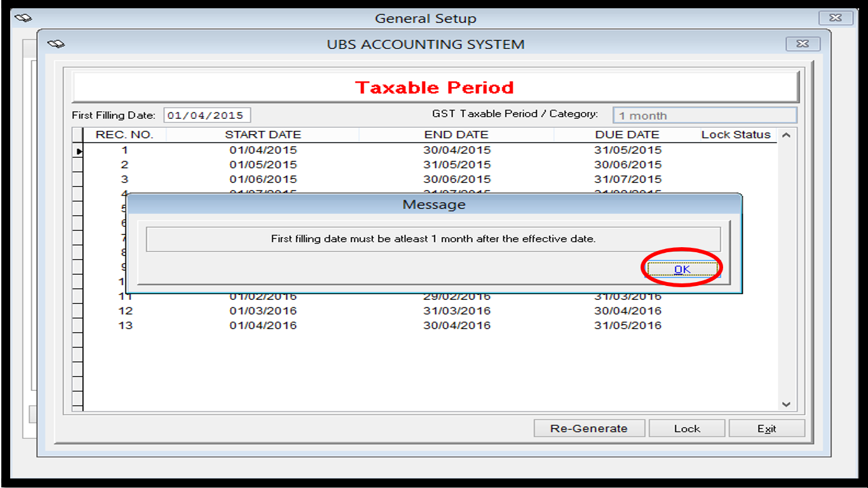Close the UBS Accounting System window
Viewport: 868px width, 488px height.
click(803, 44)
